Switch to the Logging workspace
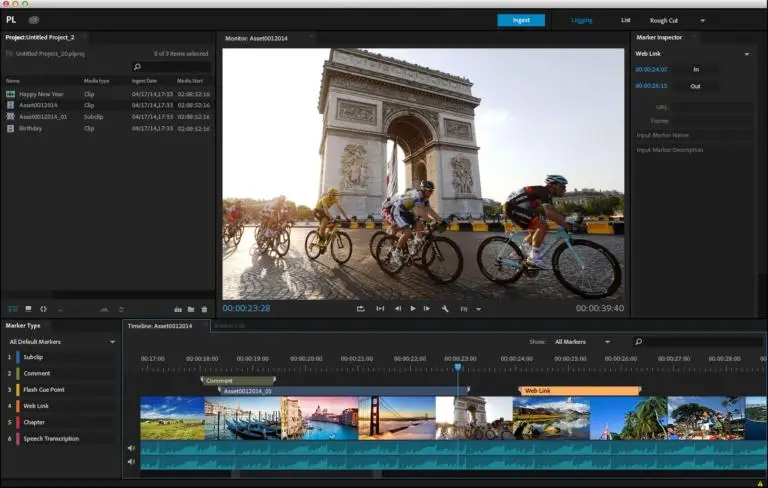Viewport: 768px width, 488px height. pyautogui.click(x=581, y=20)
